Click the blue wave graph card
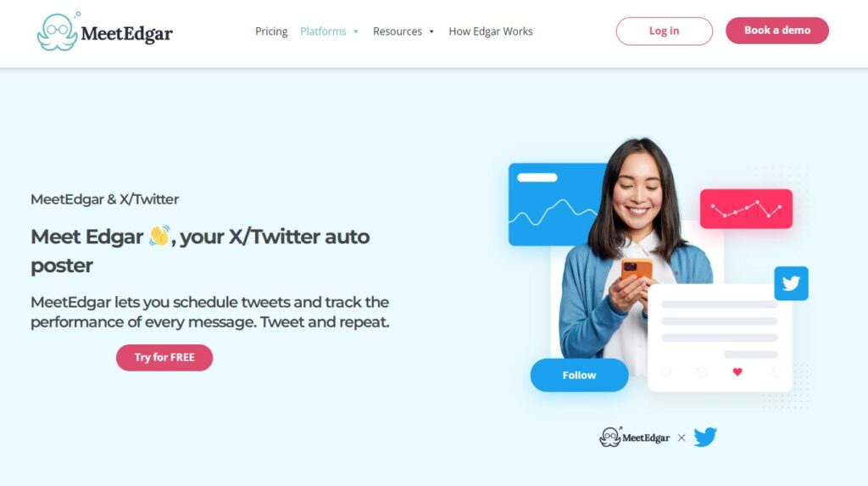The width and height of the screenshot is (868, 486). coord(556,204)
